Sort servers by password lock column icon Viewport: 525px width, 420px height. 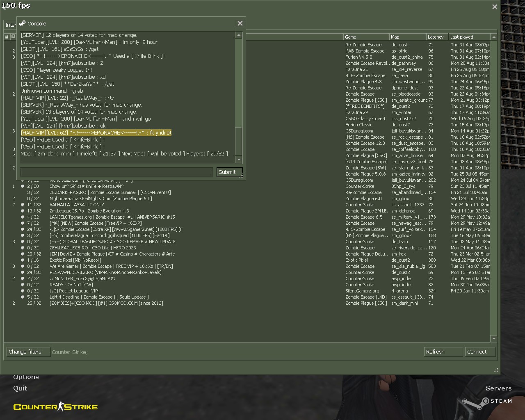coord(7,37)
